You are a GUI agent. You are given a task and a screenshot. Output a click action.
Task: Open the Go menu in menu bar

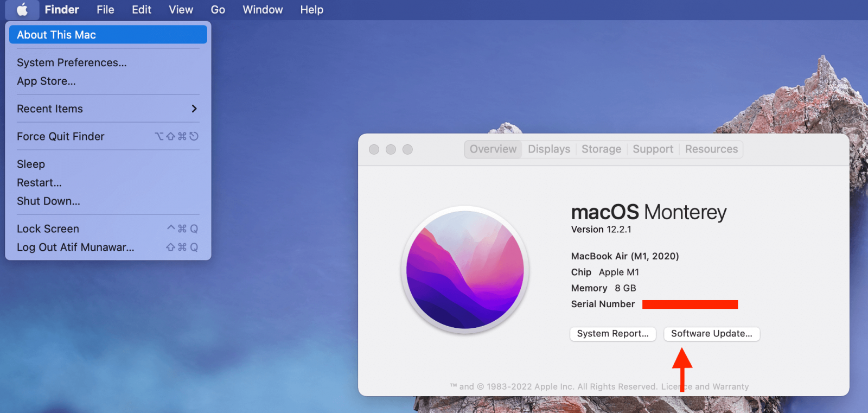click(218, 10)
